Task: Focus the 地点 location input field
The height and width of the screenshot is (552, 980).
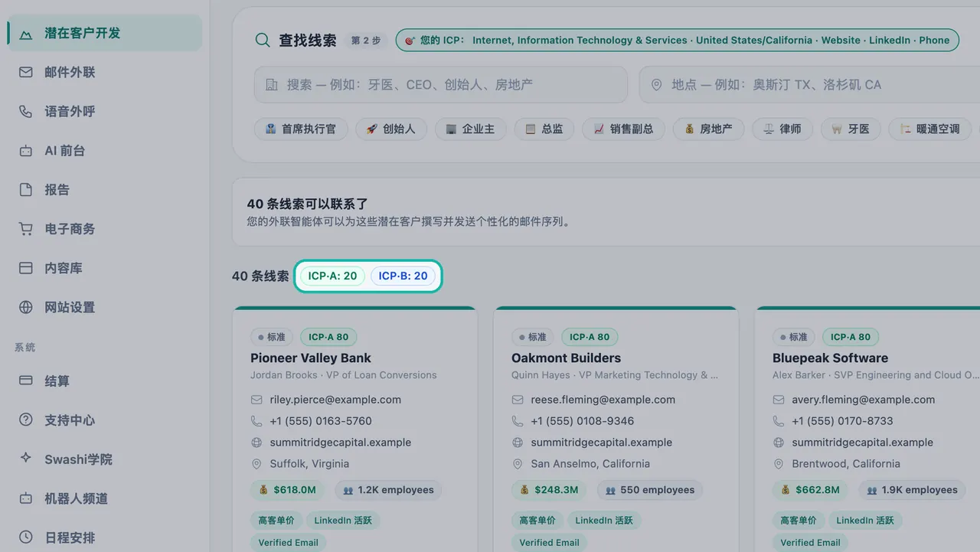Action: pos(809,84)
